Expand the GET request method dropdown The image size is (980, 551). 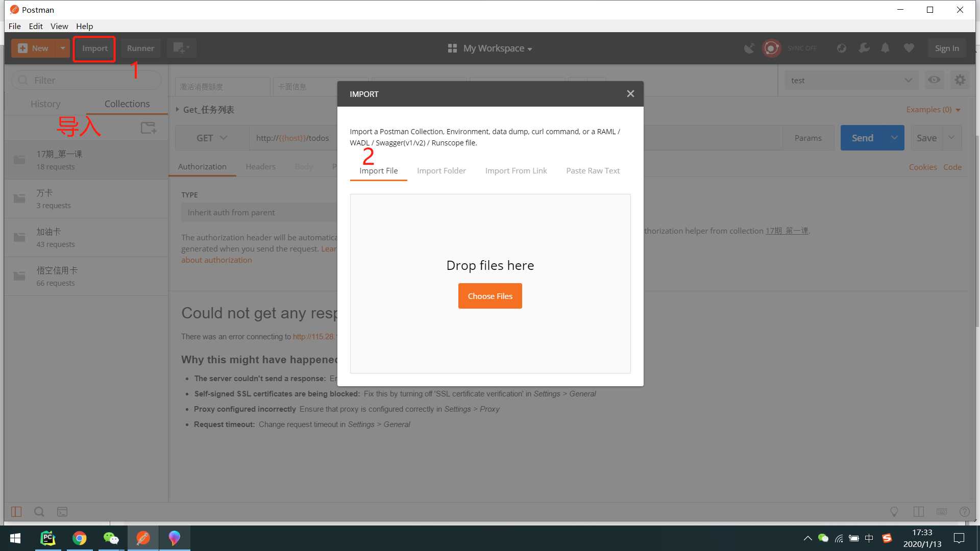tap(211, 138)
